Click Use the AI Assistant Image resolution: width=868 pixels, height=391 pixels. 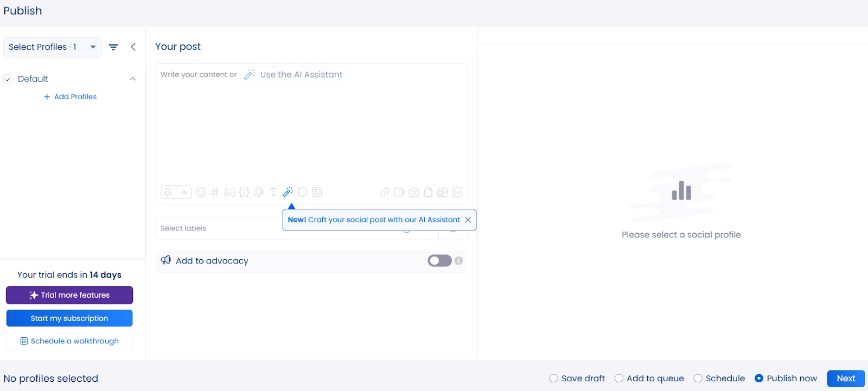point(293,74)
